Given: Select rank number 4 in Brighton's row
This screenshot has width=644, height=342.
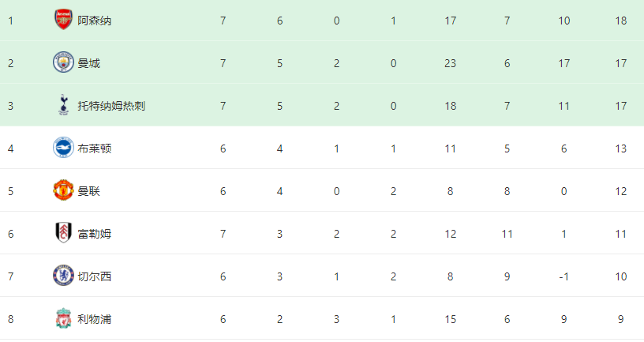Looking at the screenshot, I should 11,148.
